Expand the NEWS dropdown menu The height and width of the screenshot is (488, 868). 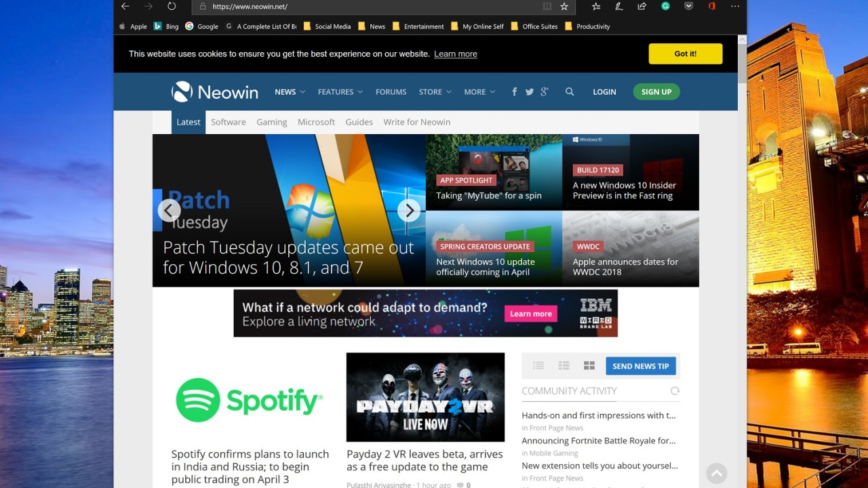coord(290,92)
